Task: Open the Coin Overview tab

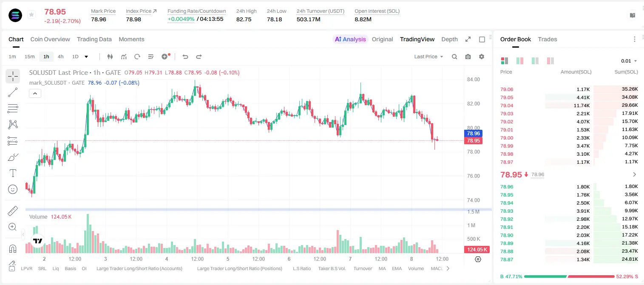Action: pyautogui.click(x=50, y=39)
